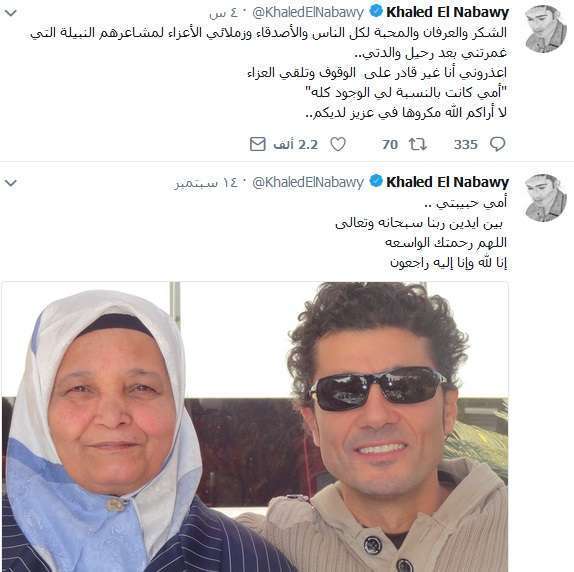The height and width of the screenshot is (572, 574).
Task: Click the retweet icon beside 70
Action: pos(418,145)
